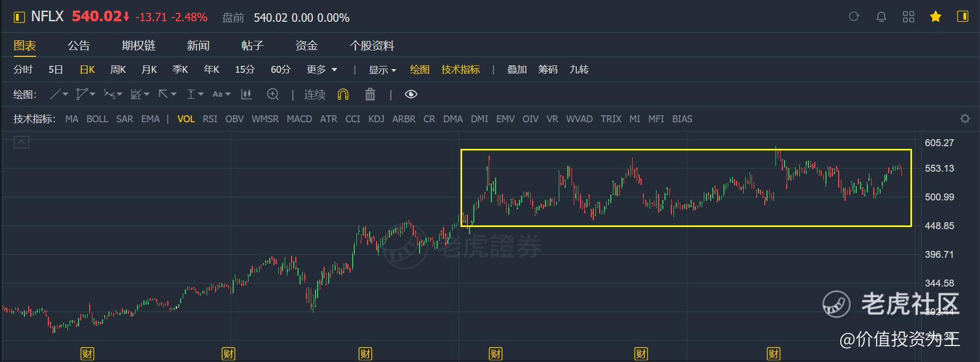
Task: Disable the VOL volume indicator
Action: [x=186, y=119]
